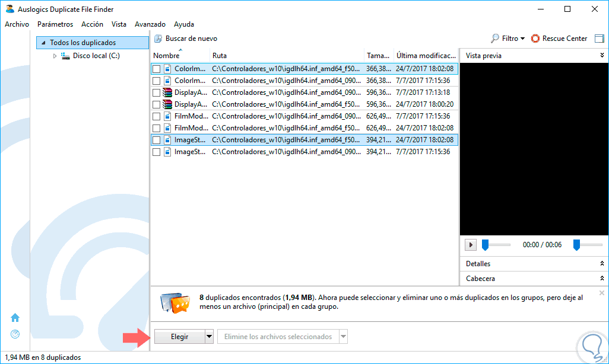
Task: Check the ImageSt file modified 7/7/2017 17:15:36
Action: click(157, 152)
